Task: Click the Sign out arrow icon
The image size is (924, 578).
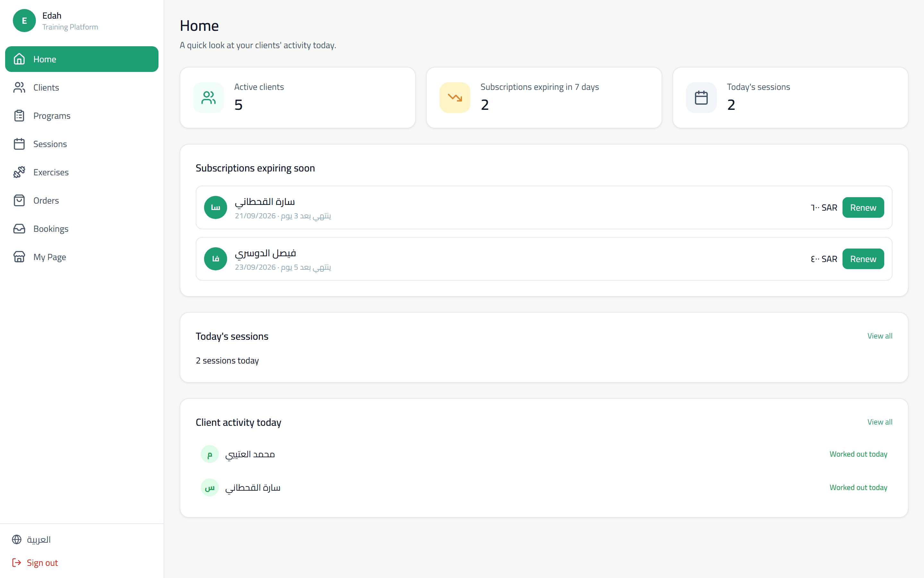Action: click(17, 562)
